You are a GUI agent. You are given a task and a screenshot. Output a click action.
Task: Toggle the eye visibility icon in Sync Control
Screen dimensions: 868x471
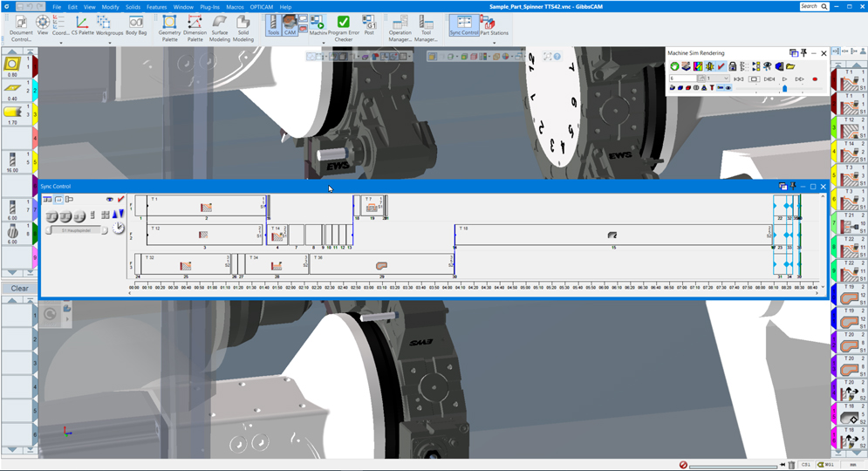coord(110,200)
